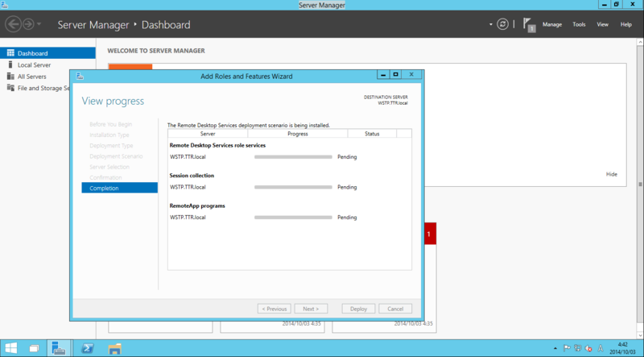Screen dimensions: 644x357
Task: Click the Dashboard grid icon in sidebar
Action: point(10,53)
